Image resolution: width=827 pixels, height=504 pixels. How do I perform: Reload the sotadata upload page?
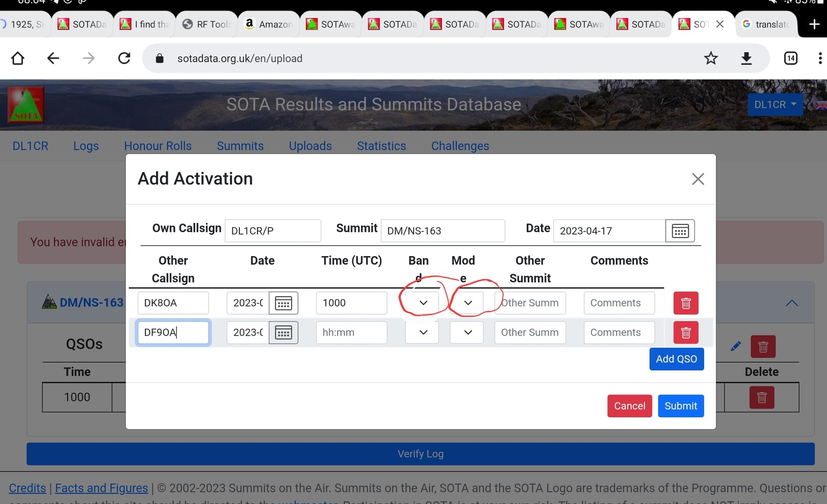point(124,58)
